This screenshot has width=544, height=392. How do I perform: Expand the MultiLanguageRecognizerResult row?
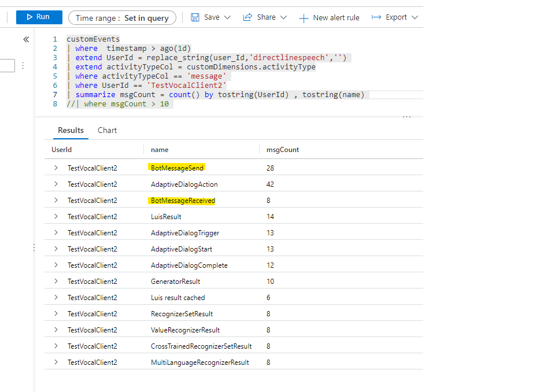[x=56, y=362]
